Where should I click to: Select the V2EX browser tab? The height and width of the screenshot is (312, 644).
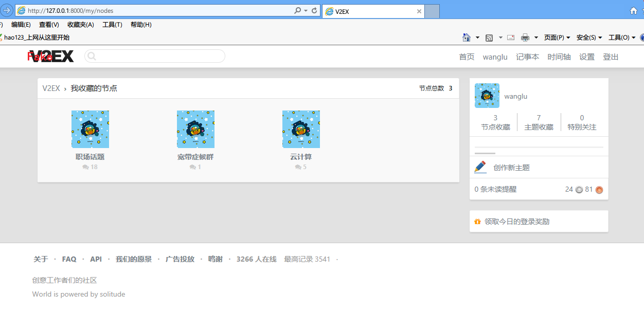point(373,11)
